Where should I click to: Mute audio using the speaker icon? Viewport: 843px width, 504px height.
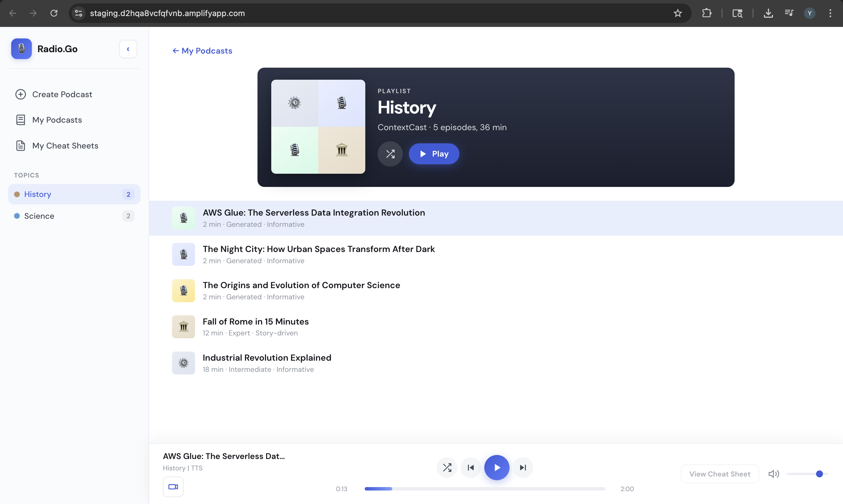coord(773,474)
